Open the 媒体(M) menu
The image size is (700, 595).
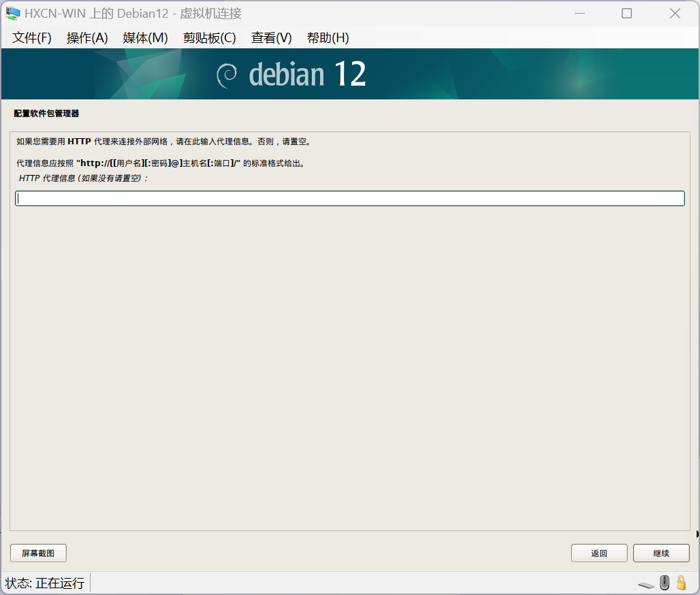click(x=145, y=38)
